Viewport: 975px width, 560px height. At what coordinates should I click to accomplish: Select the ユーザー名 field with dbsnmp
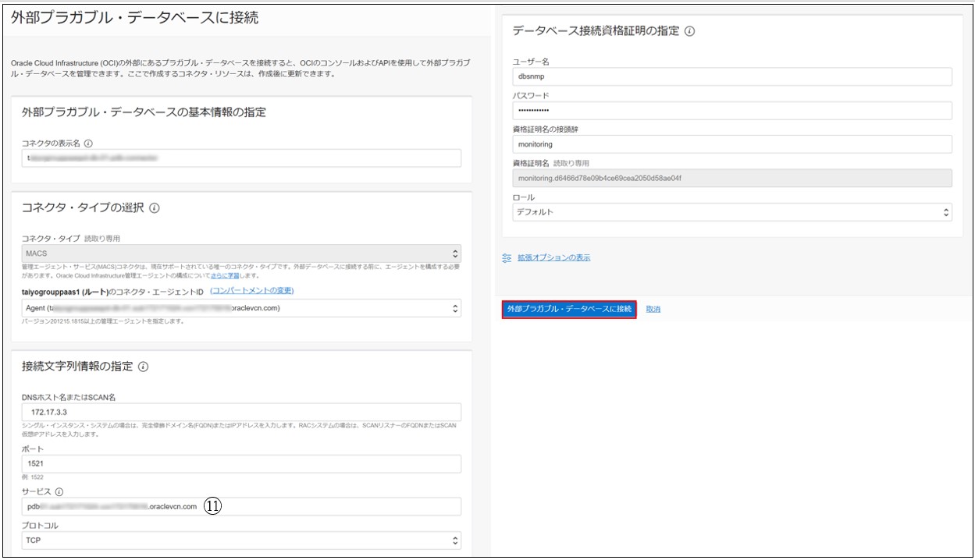(731, 76)
